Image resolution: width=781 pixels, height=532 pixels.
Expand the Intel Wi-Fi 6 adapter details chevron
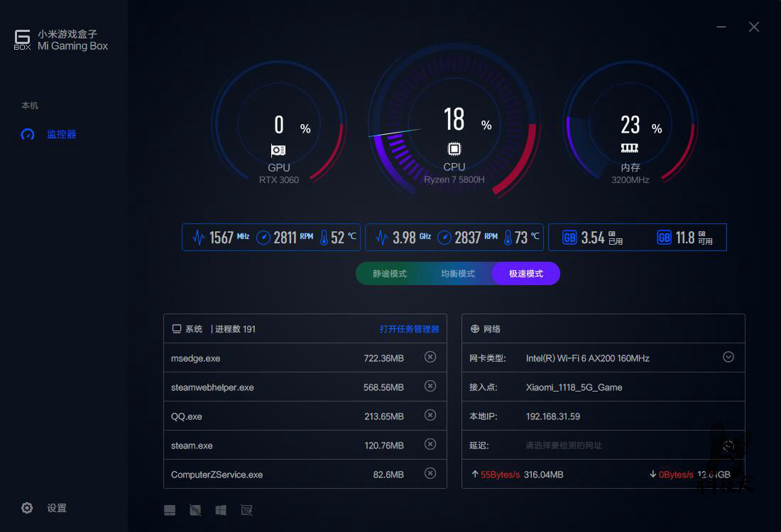pos(728,358)
